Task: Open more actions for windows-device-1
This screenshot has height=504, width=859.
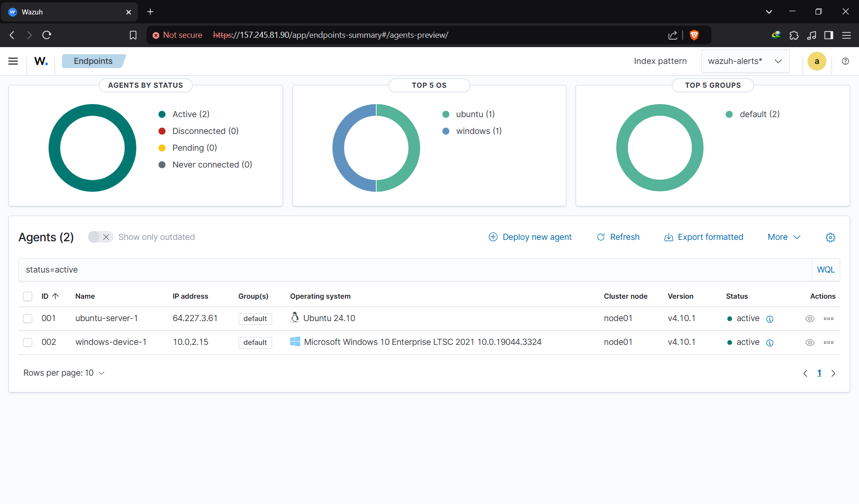Action: pos(829,343)
